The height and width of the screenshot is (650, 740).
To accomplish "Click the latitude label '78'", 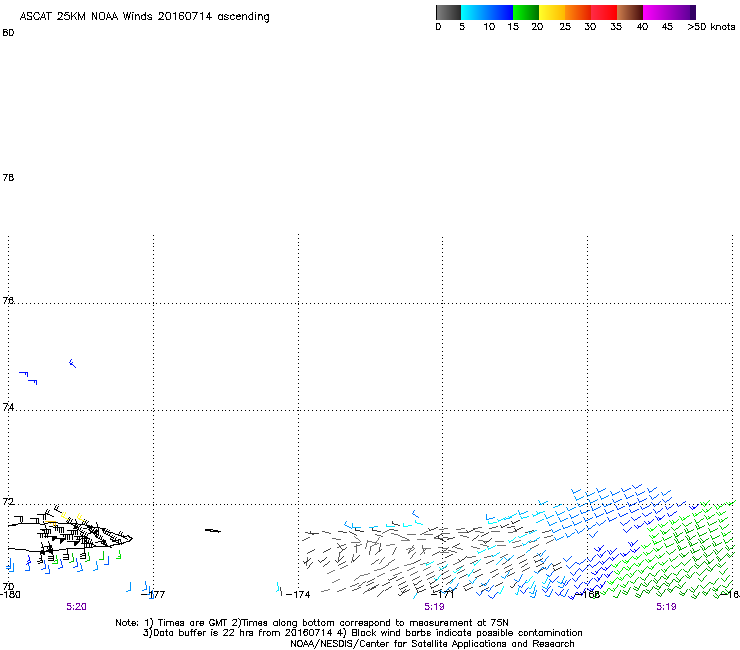I will point(8,178).
